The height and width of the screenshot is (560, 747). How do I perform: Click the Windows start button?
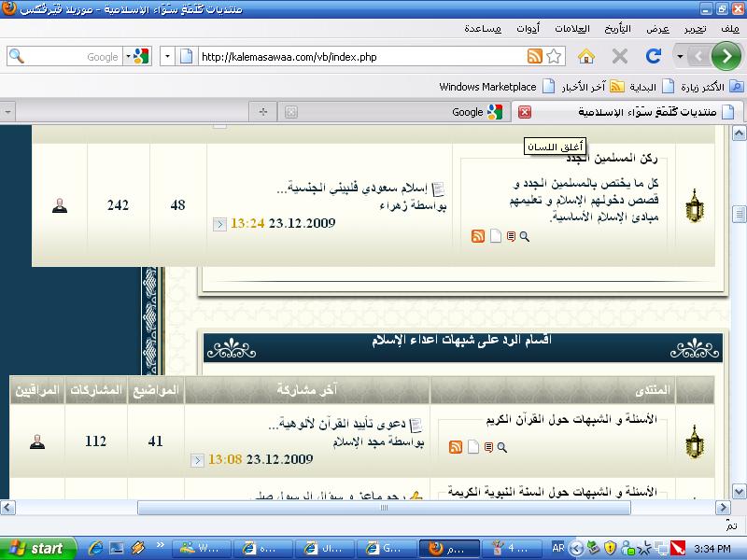point(35,548)
